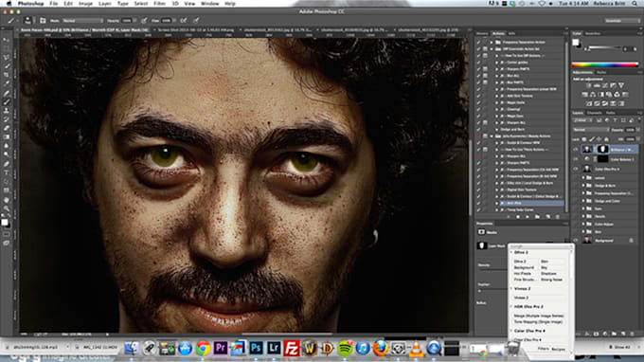Open the brush Mode dropdown
This screenshot has height=362, width=644.
pos(82,21)
